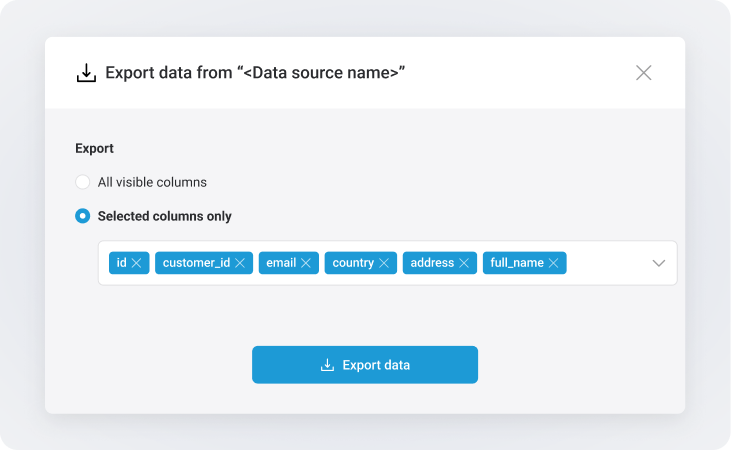Click the country tag label
The height and width of the screenshot is (450, 731).
[x=353, y=263]
